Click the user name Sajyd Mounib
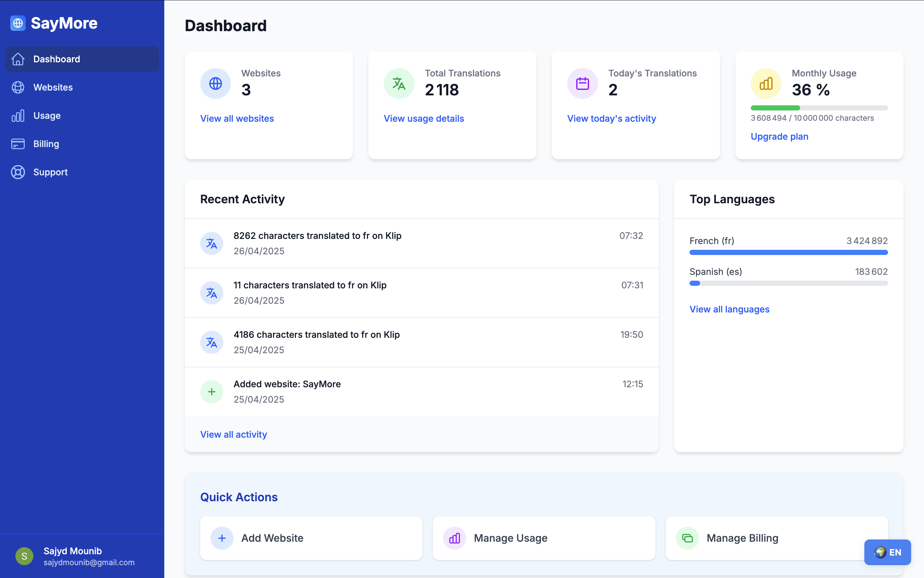The height and width of the screenshot is (578, 924). tap(73, 551)
